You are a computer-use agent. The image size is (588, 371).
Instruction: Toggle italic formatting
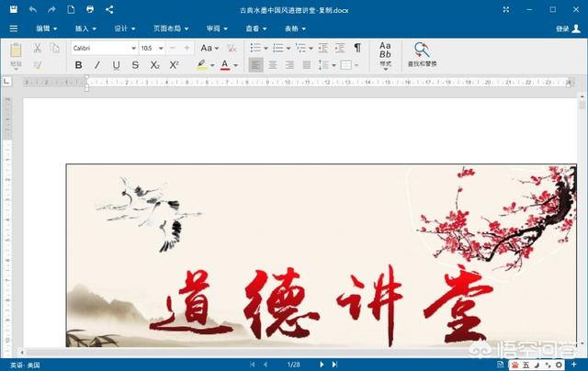(97, 65)
